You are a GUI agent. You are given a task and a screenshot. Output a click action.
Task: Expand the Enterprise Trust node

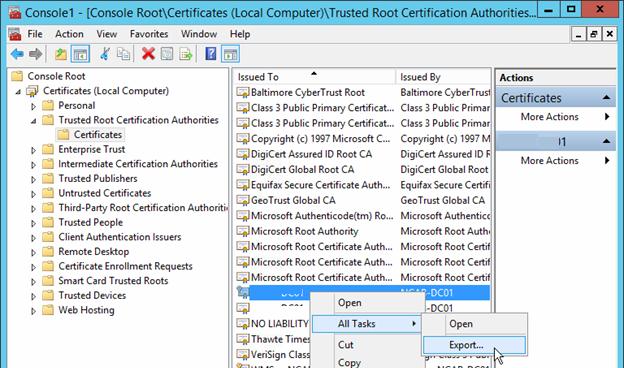[x=33, y=150]
